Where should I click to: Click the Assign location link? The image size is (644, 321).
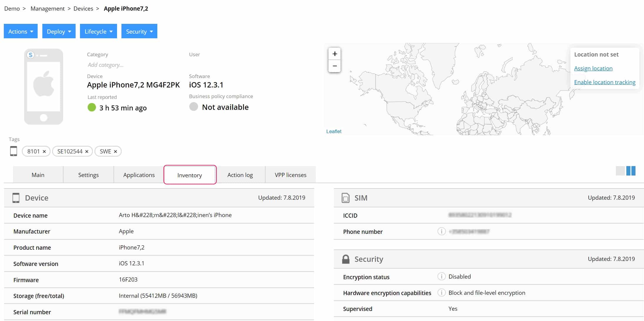(593, 68)
